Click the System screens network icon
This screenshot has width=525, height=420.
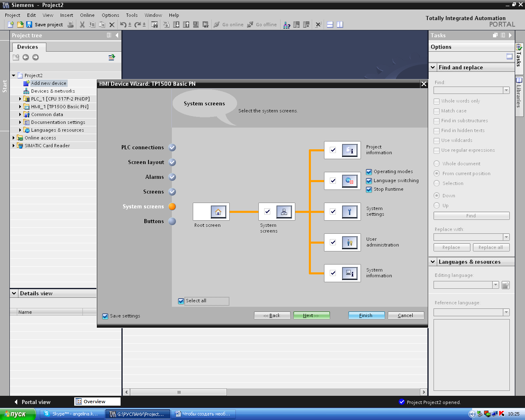pyautogui.click(x=284, y=212)
